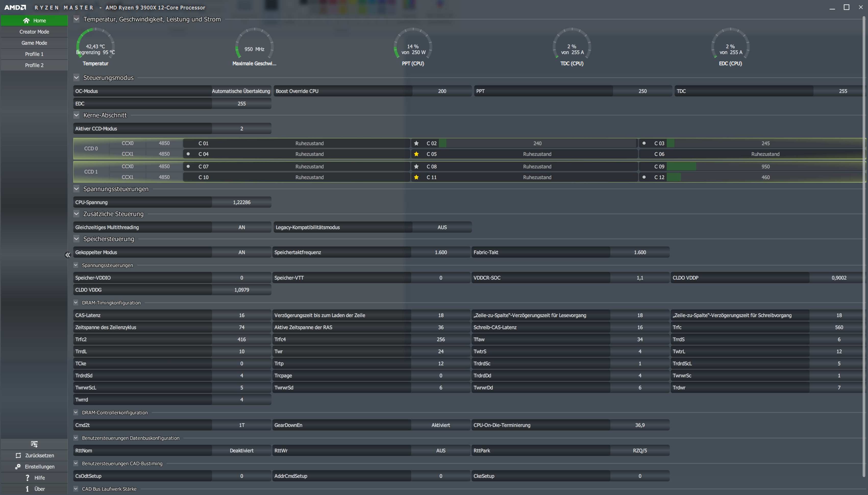Click the AMD logo in title bar

coord(15,7)
